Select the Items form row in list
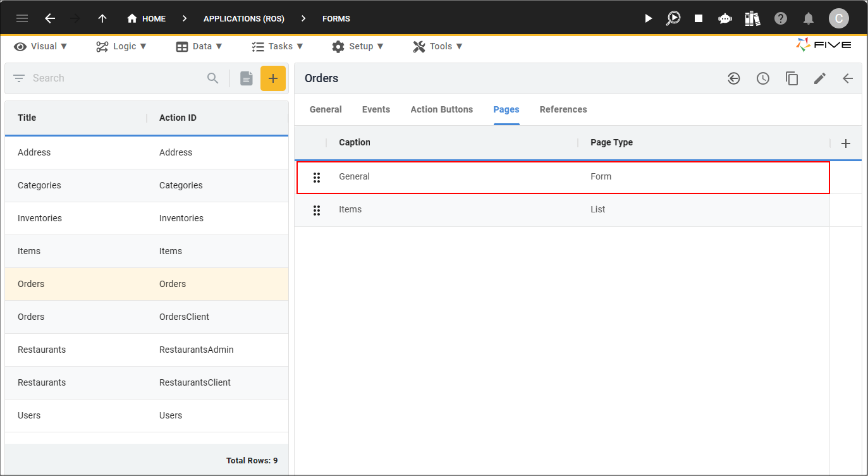This screenshot has width=868, height=476. [147, 251]
